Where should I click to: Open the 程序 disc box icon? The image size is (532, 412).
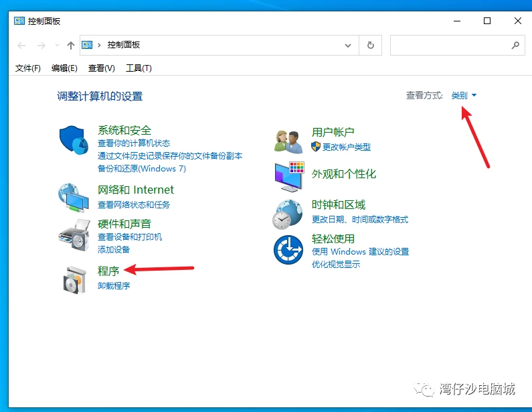(75, 280)
